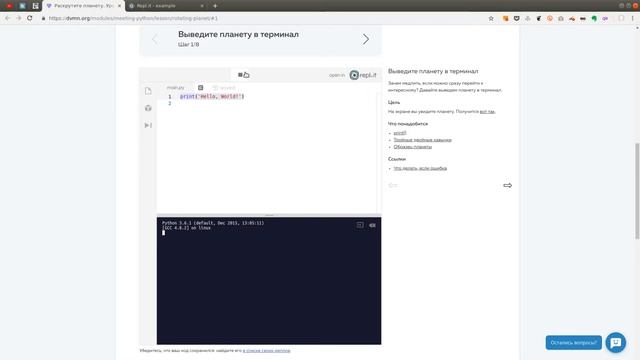Open a new browser tab
Screen dimensions: 640x360
pos(215,6)
